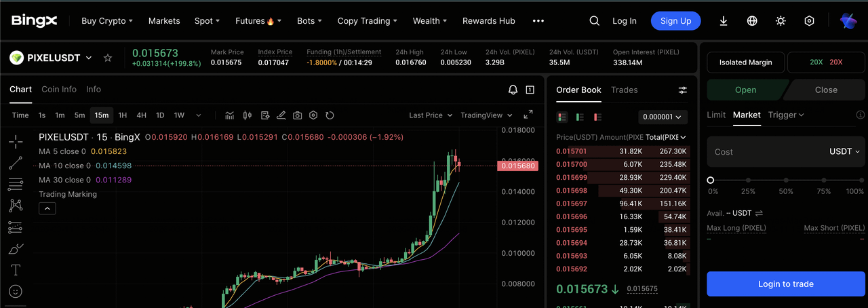This screenshot has width=868, height=308.
Task: Open the 0.000001 price precision dropdown
Action: point(663,117)
